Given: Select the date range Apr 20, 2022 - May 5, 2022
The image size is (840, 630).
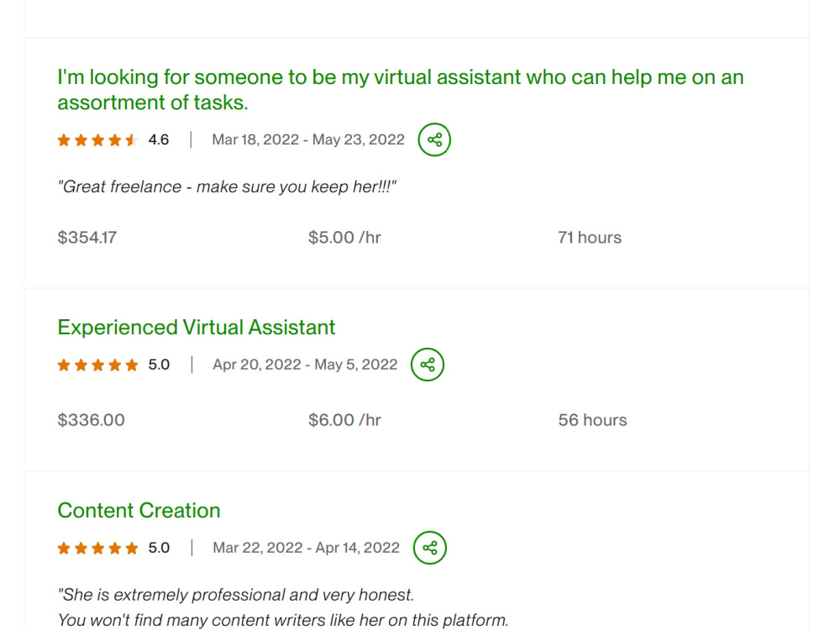Looking at the screenshot, I should pyautogui.click(x=305, y=365).
